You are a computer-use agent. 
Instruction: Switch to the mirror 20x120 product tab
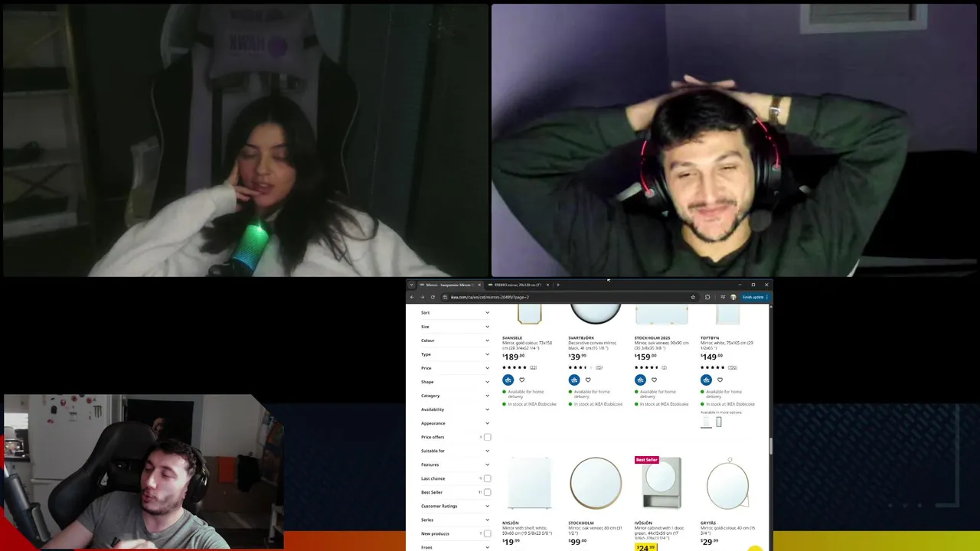pyautogui.click(x=518, y=285)
